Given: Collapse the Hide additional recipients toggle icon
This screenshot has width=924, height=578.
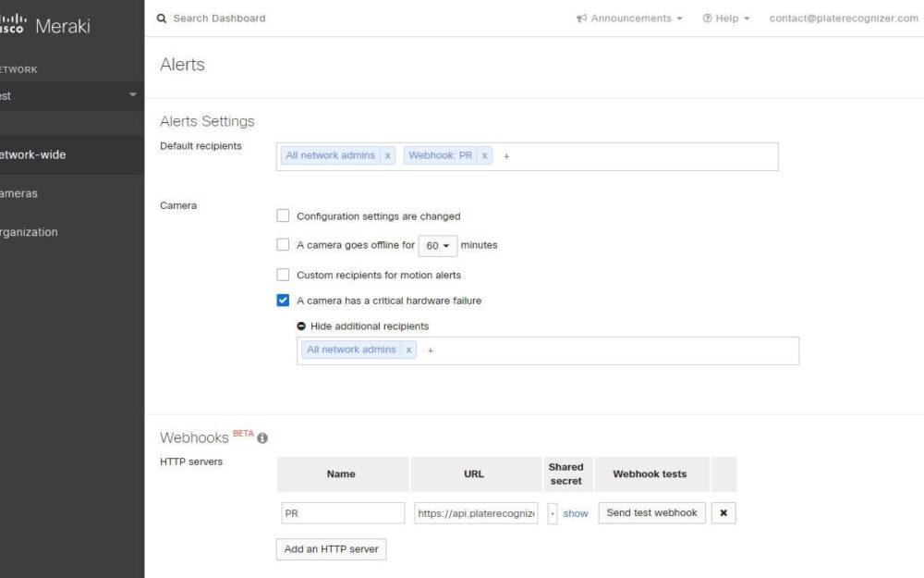Looking at the screenshot, I should click(301, 326).
